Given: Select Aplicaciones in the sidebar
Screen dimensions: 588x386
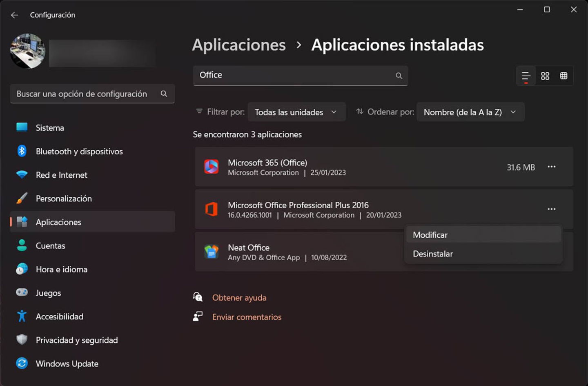Looking at the screenshot, I should tap(92, 222).
